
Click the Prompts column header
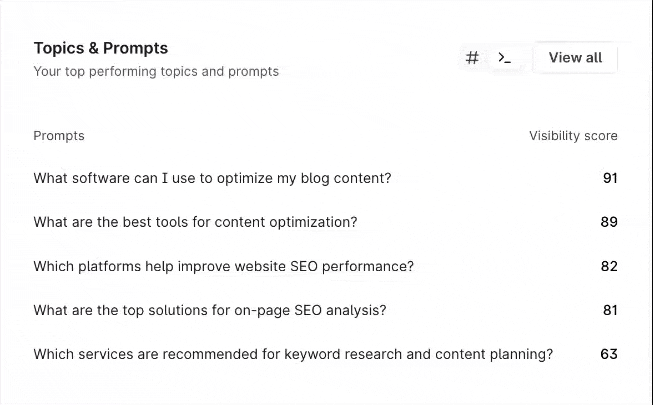point(59,136)
